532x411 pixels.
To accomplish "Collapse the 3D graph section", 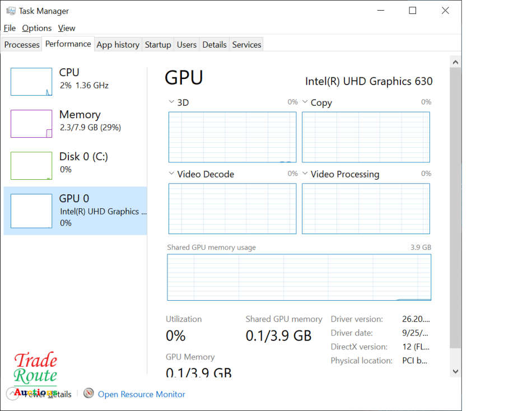I will point(171,102).
